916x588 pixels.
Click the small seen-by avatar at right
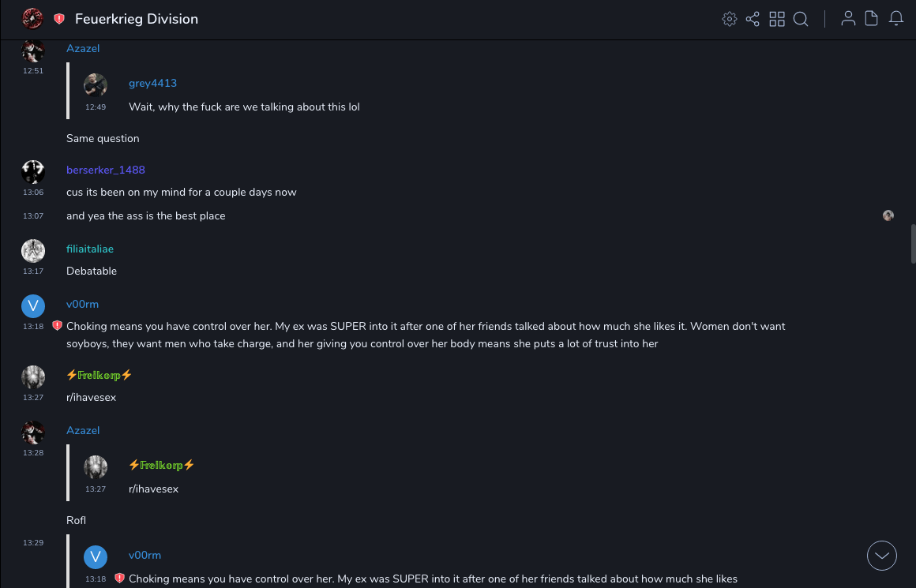888,215
